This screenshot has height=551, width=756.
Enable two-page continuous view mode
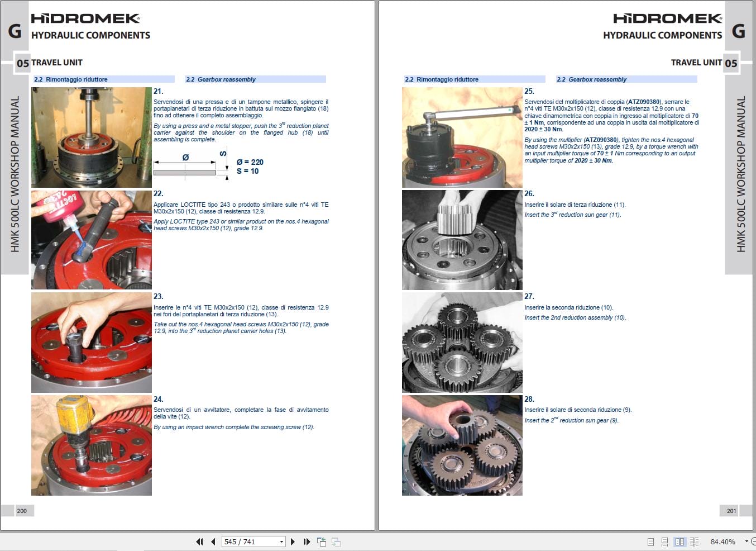point(694,541)
